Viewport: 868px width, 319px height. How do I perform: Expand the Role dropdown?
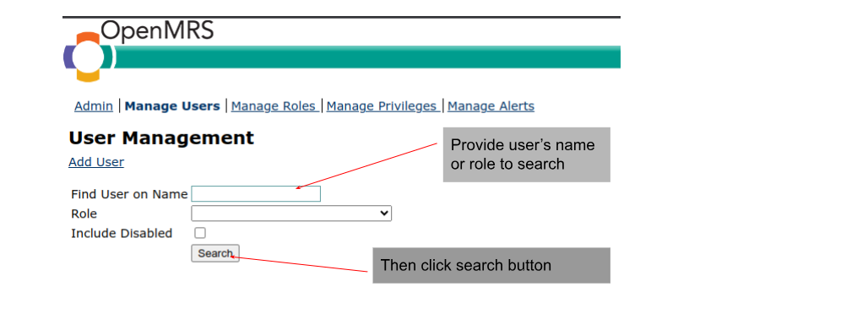(291, 214)
